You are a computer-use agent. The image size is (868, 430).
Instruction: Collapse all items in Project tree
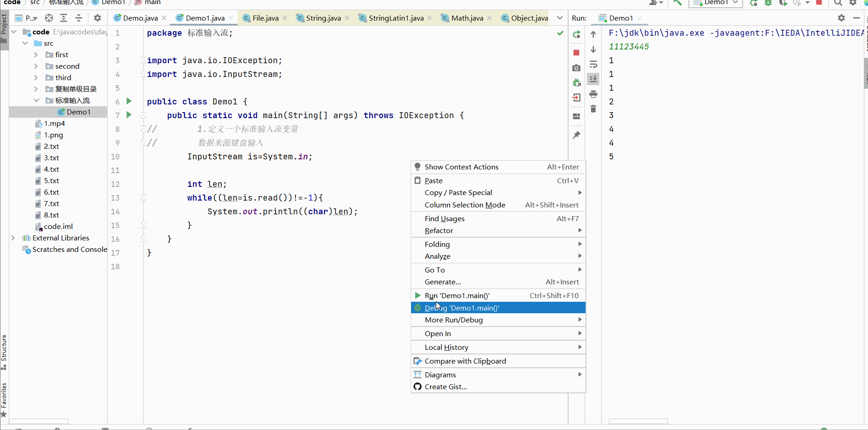[79, 18]
